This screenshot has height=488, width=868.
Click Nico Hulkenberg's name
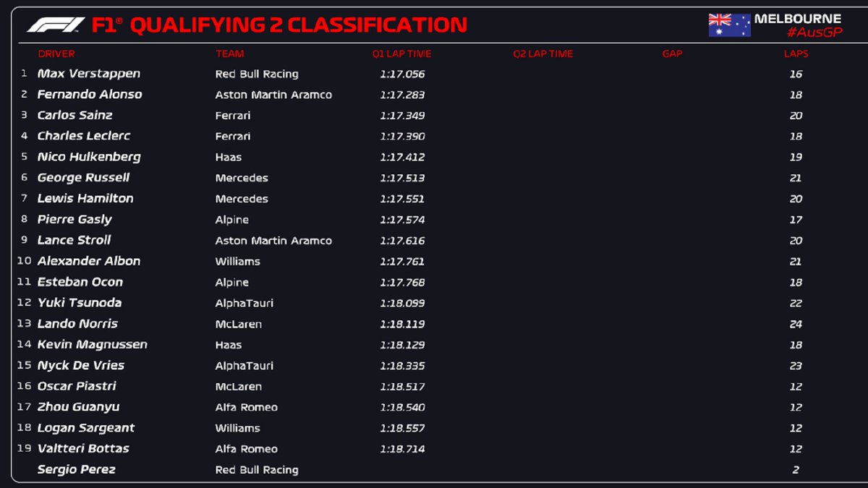(89, 157)
